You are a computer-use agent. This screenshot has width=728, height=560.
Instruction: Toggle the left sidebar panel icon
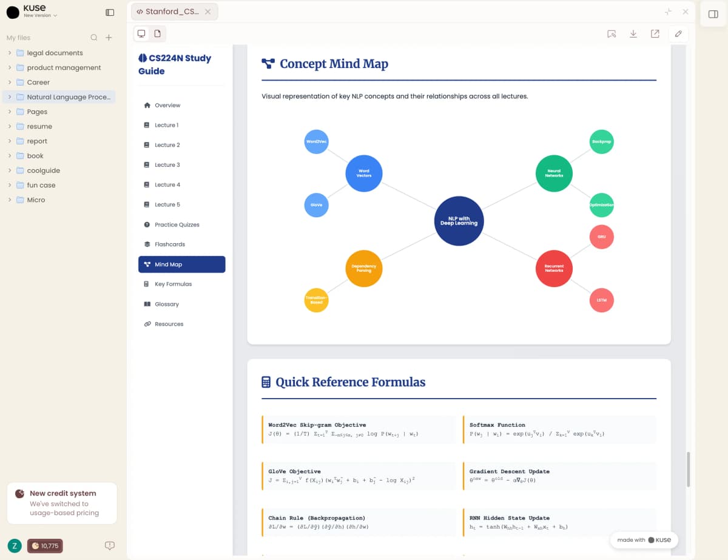(110, 12)
